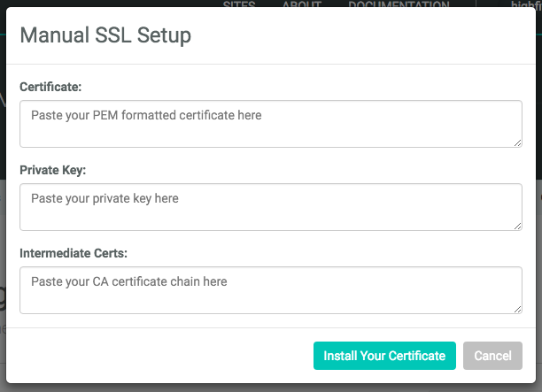Click resize grip on Private Key field

[517, 226]
